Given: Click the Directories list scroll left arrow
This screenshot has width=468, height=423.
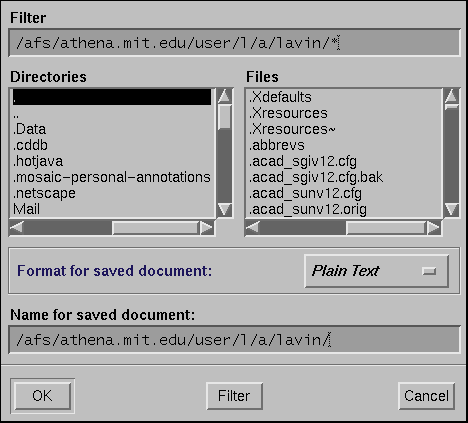Looking at the screenshot, I should click(17, 228).
